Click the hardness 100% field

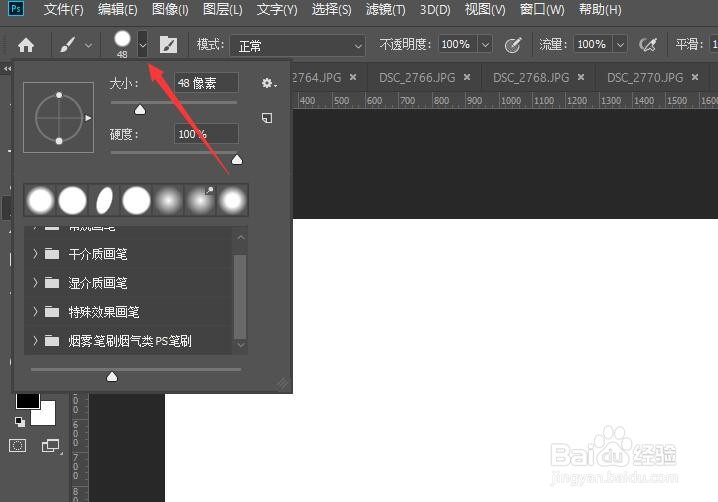click(206, 134)
